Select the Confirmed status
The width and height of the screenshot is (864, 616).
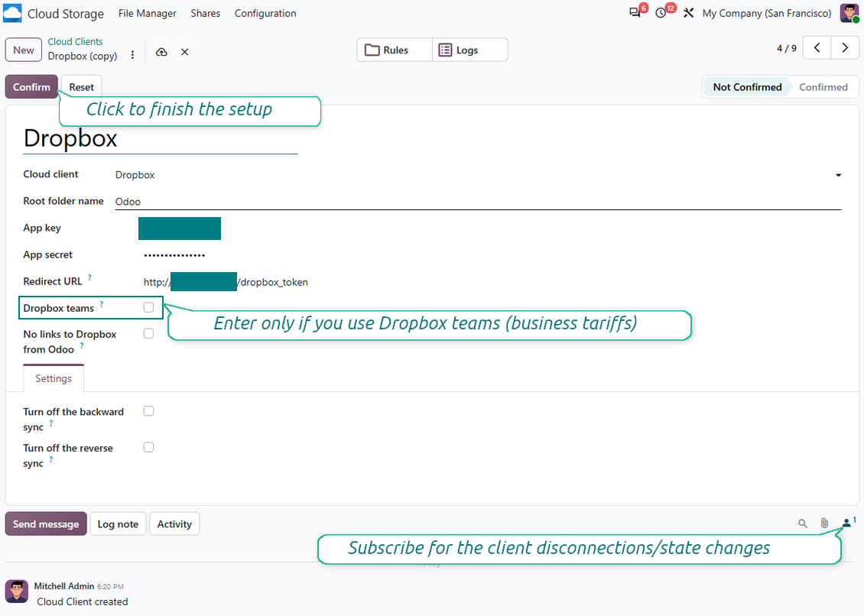coord(823,87)
